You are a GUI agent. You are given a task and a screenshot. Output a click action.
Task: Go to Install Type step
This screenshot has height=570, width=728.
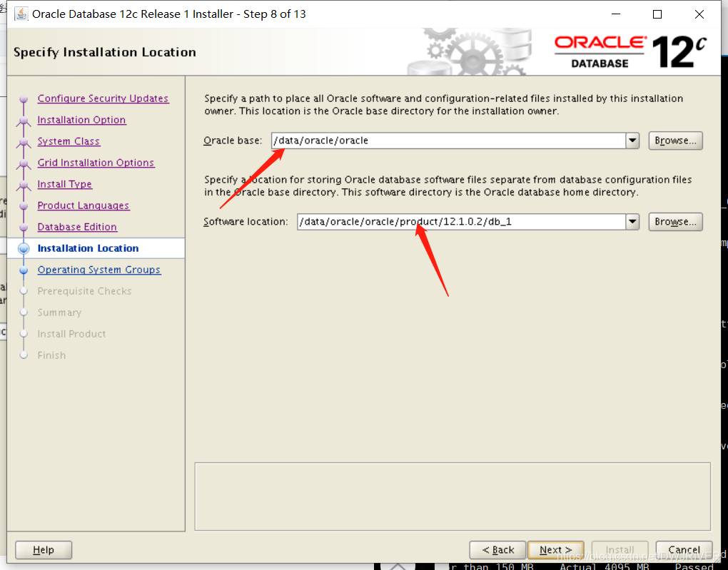pyautogui.click(x=65, y=184)
